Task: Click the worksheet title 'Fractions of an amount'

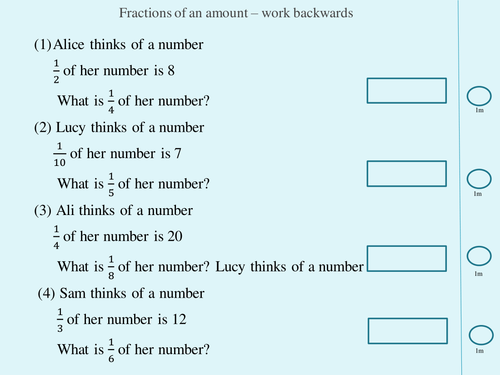Action: [x=183, y=13]
